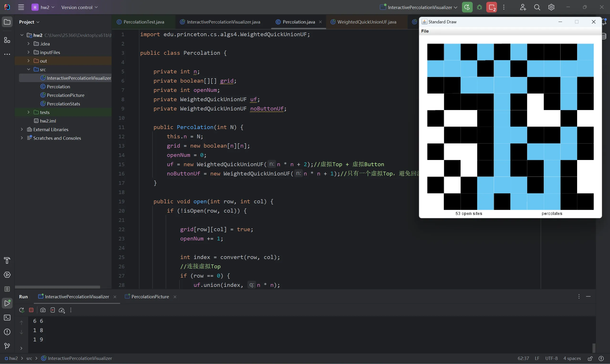Select PercolationPicture in project tree
This screenshot has width=610, height=364.
click(x=62, y=95)
